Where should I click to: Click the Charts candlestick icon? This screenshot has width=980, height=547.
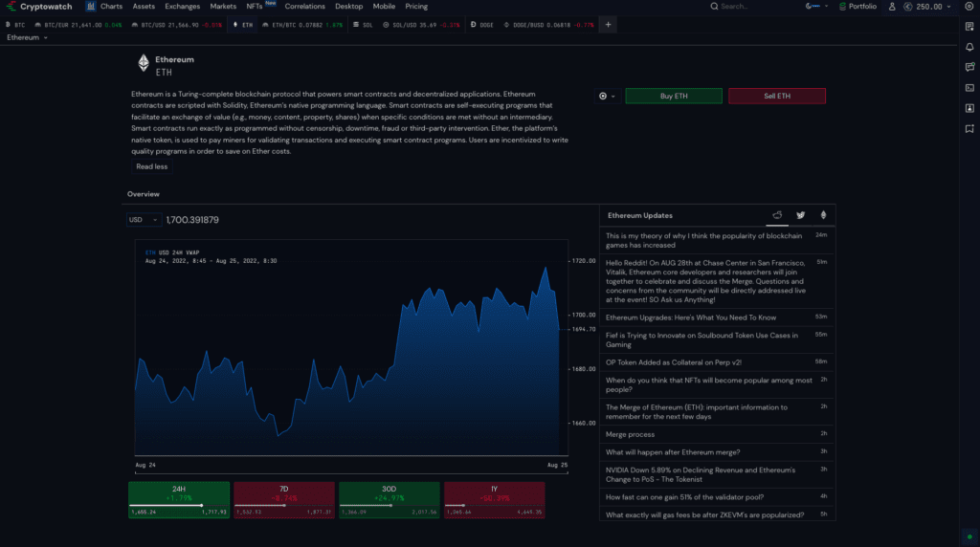tap(91, 7)
